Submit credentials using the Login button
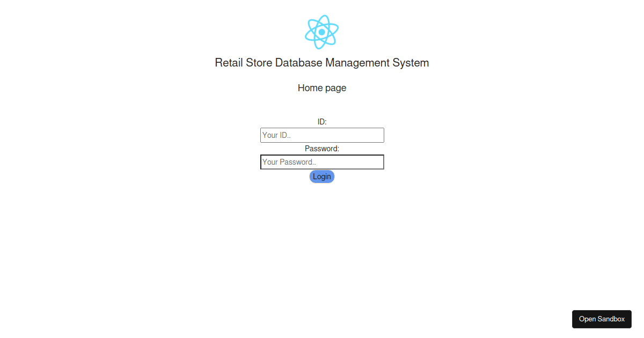Viewport: 644px width, 338px height. [x=322, y=176]
